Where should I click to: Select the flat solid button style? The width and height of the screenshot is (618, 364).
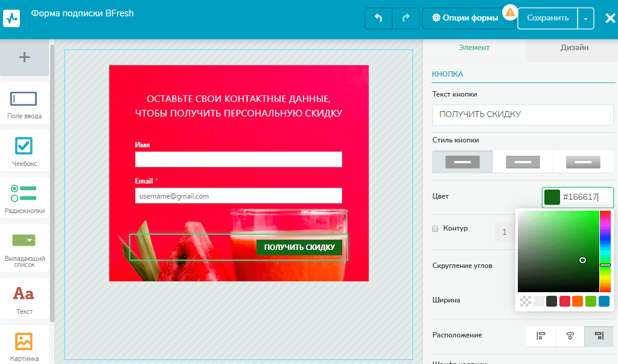[462, 162]
